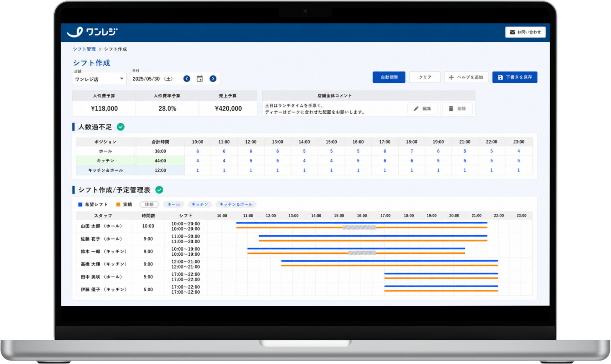
Task: Click 高橋 大輝 (キッチン) staff row
Action: [304, 264]
